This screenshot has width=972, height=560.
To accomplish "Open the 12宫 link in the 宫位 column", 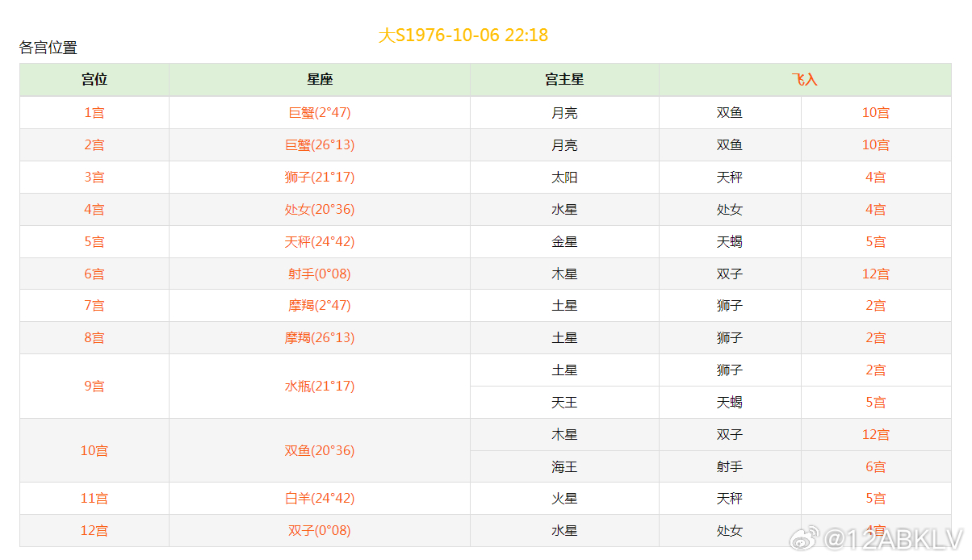I will (94, 531).
